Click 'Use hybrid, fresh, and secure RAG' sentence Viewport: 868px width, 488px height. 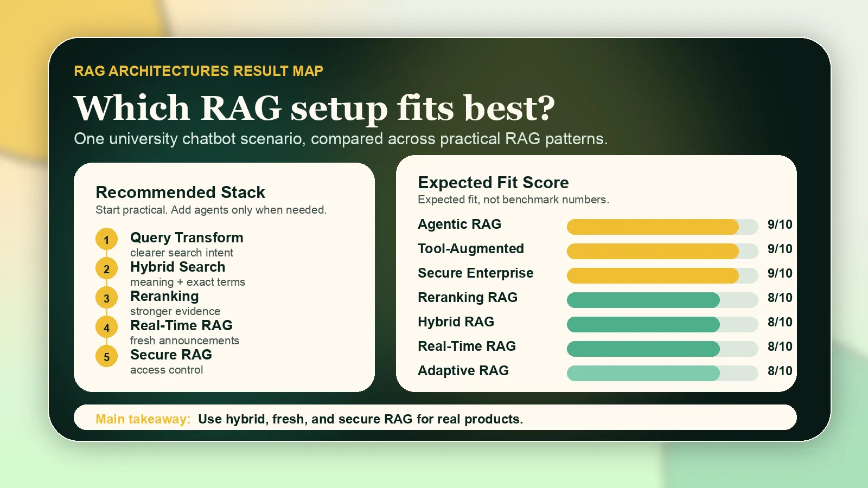pos(360,419)
